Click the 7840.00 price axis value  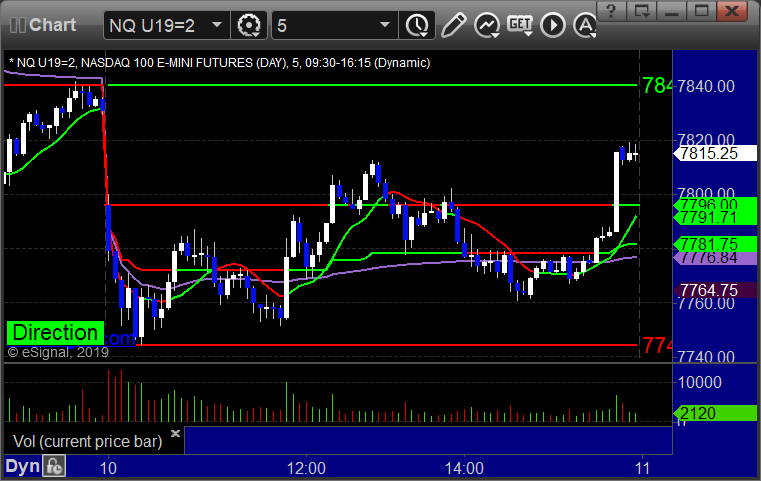(x=706, y=86)
